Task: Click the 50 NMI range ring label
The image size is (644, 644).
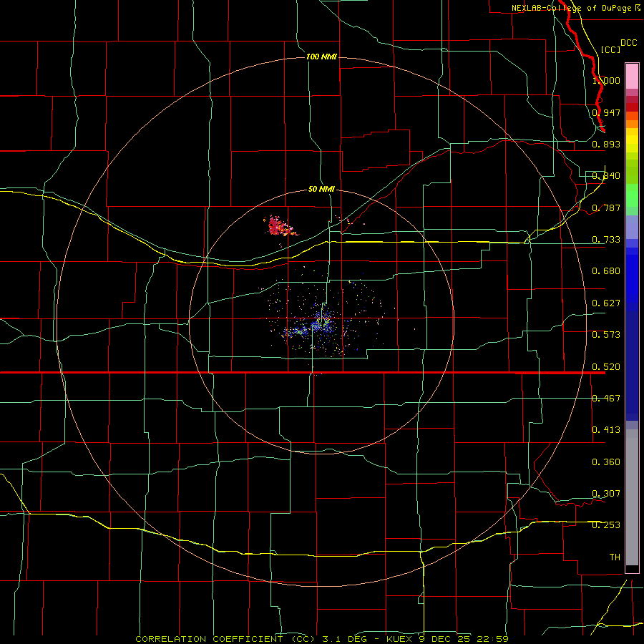Action: (321, 189)
